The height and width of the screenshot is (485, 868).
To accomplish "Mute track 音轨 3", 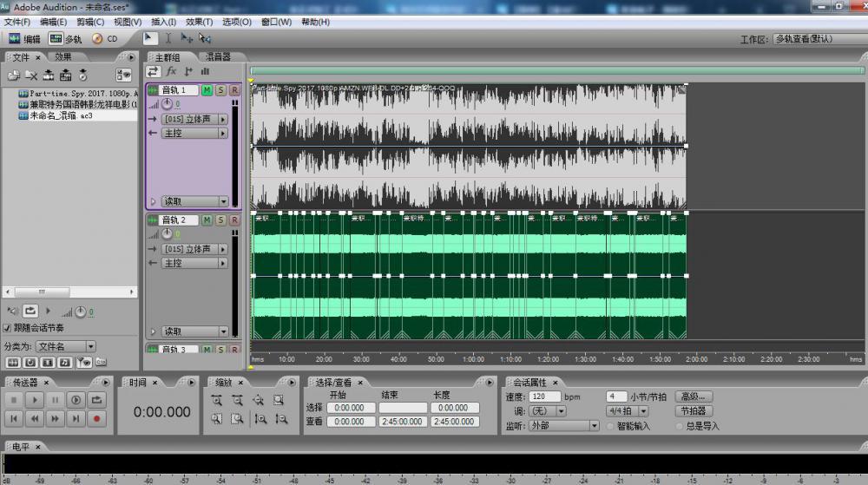I will tap(207, 350).
